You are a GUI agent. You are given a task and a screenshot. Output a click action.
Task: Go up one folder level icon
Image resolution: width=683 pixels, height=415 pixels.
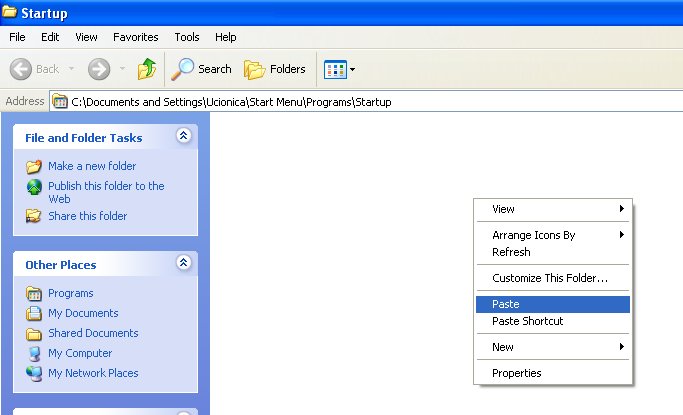click(147, 69)
